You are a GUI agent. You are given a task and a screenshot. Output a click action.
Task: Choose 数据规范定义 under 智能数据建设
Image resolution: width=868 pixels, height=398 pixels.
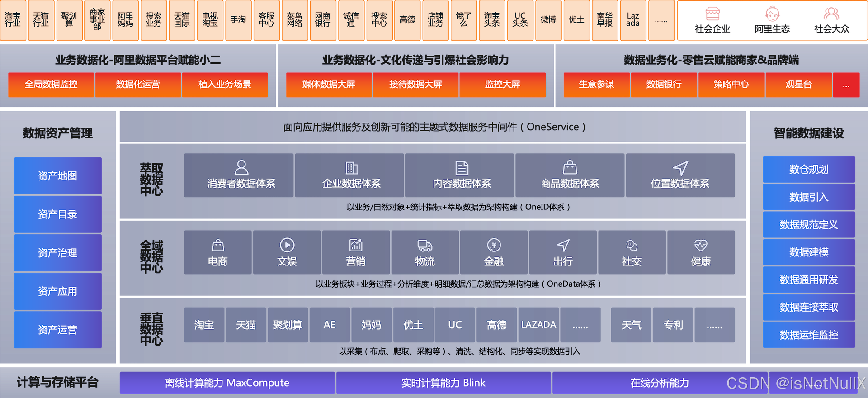[x=809, y=225]
